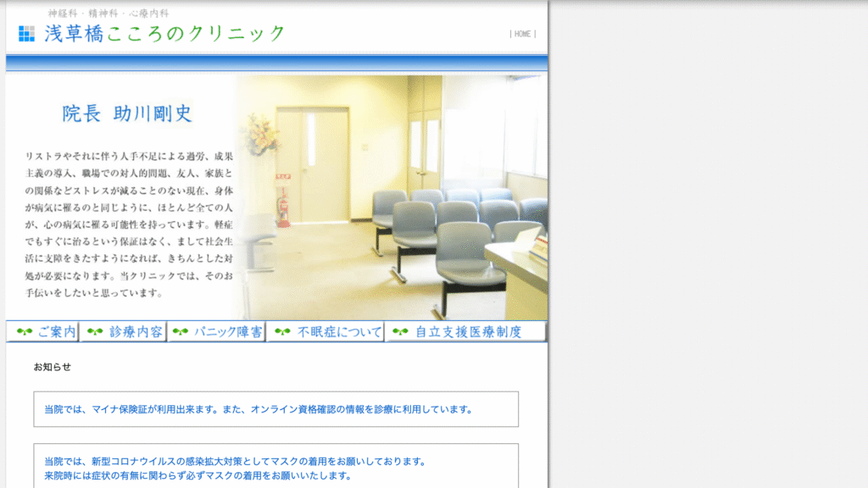Screen dimensions: 868x488
Task: Click the 神経科・精神科・心療内科 subtitle
Action: tap(108, 14)
